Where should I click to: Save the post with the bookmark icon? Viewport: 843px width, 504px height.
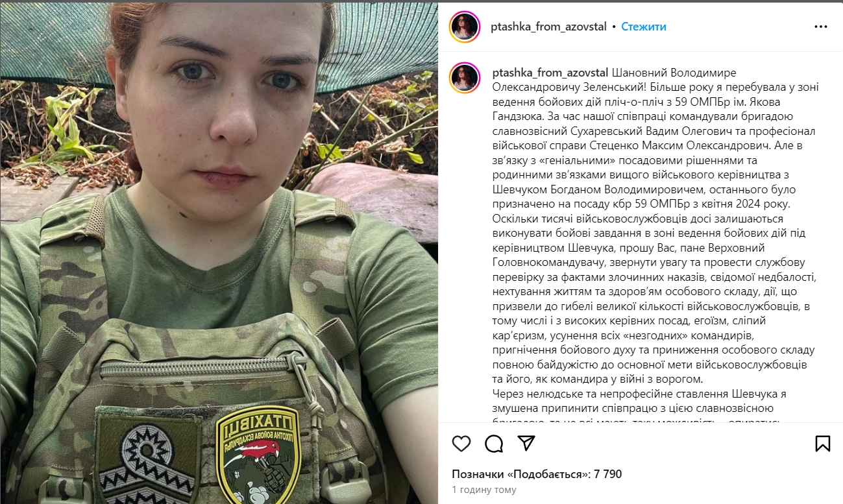[x=822, y=443]
